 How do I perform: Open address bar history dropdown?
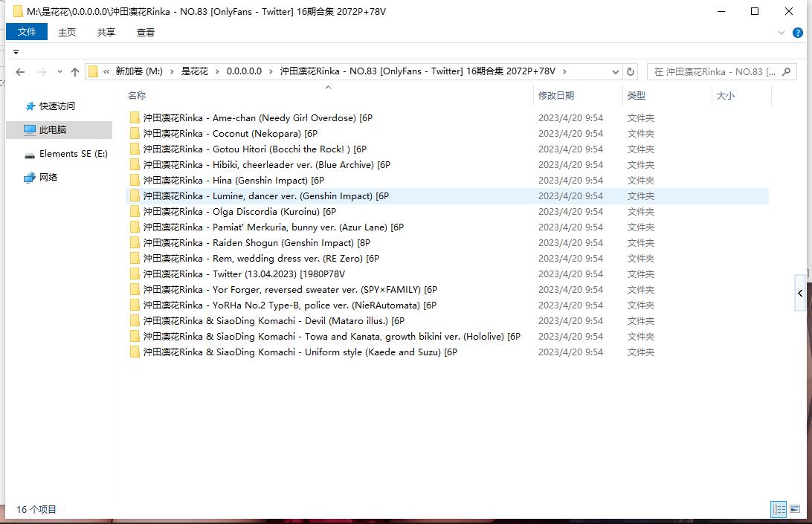pyautogui.click(x=615, y=72)
